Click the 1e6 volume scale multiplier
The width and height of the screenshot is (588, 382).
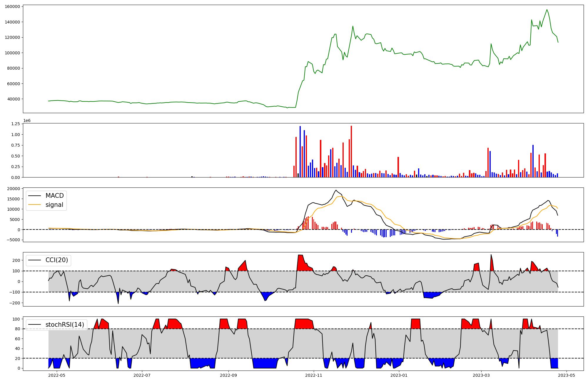coord(27,121)
